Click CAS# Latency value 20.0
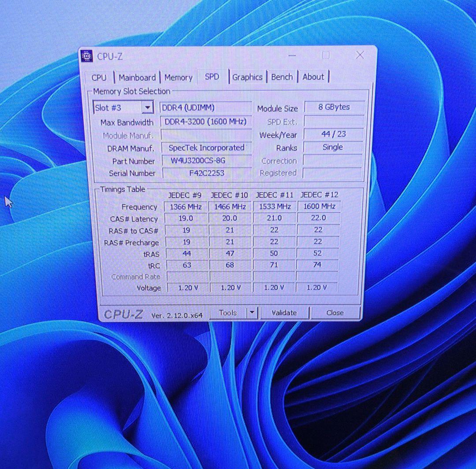Image resolution: width=476 pixels, height=469 pixels. pyautogui.click(x=230, y=218)
